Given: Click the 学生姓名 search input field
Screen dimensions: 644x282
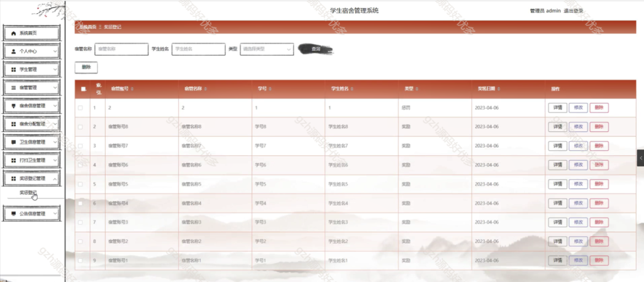Looking at the screenshot, I should pyautogui.click(x=198, y=49).
